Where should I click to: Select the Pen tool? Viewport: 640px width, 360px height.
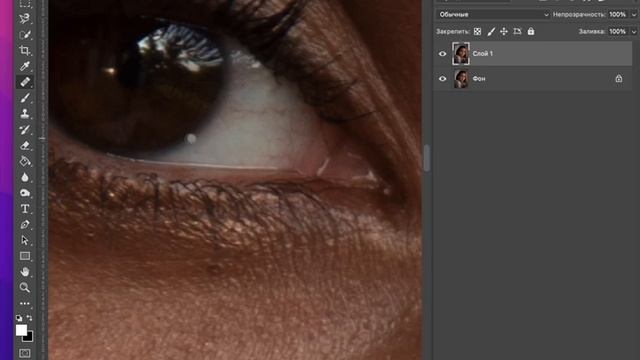[x=24, y=224]
